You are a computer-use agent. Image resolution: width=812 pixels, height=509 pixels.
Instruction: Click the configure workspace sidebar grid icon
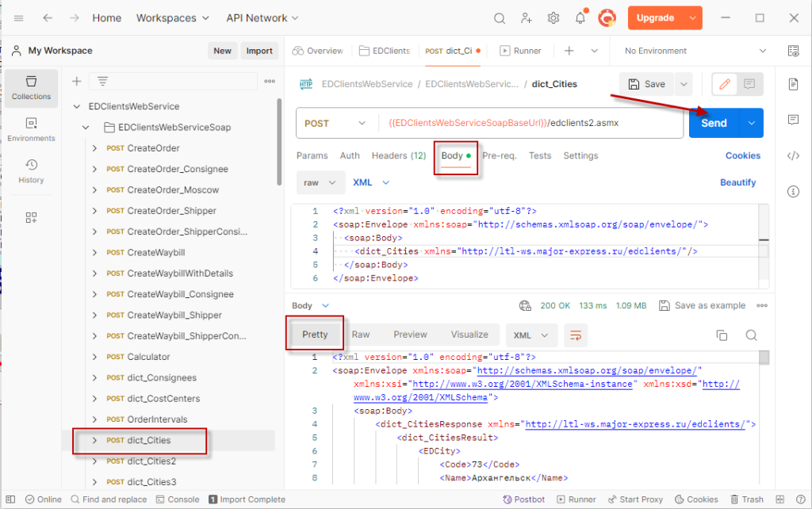click(31, 217)
